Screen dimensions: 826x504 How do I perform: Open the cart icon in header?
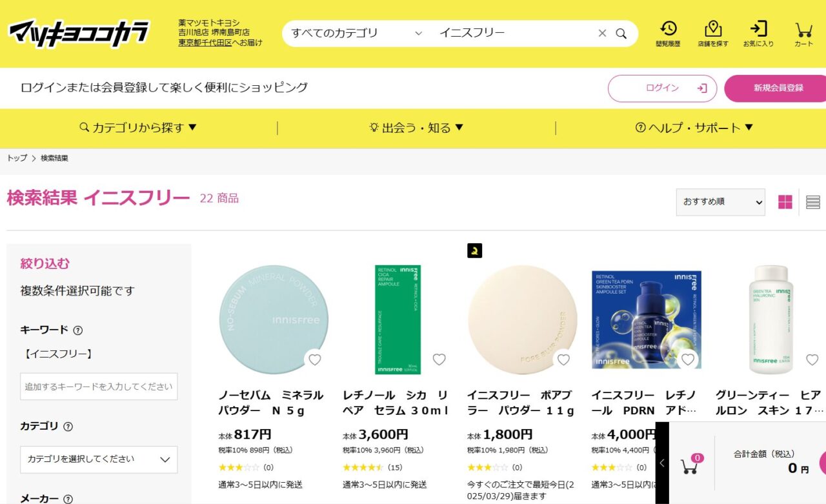point(803,34)
